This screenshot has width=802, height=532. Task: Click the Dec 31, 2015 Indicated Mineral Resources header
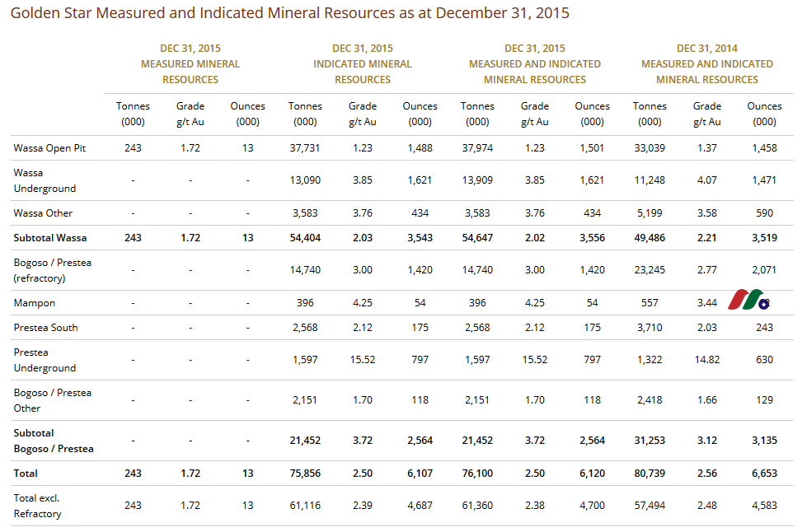pyautogui.click(x=363, y=64)
